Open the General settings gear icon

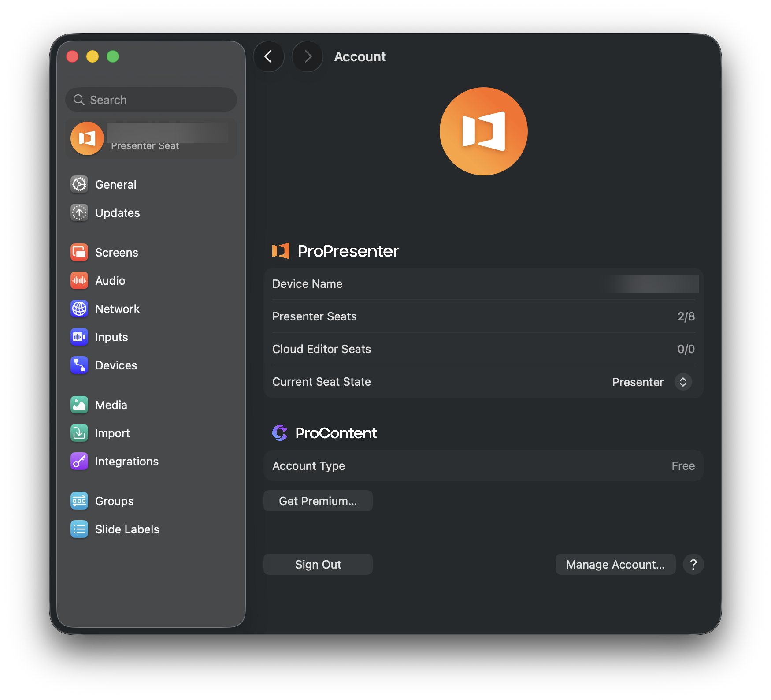79,184
